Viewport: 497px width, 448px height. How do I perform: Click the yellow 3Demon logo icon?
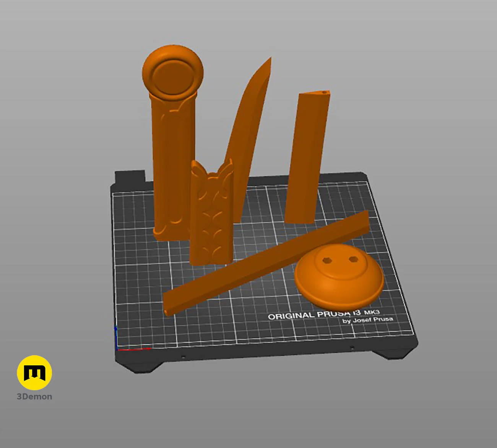click(x=34, y=373)
